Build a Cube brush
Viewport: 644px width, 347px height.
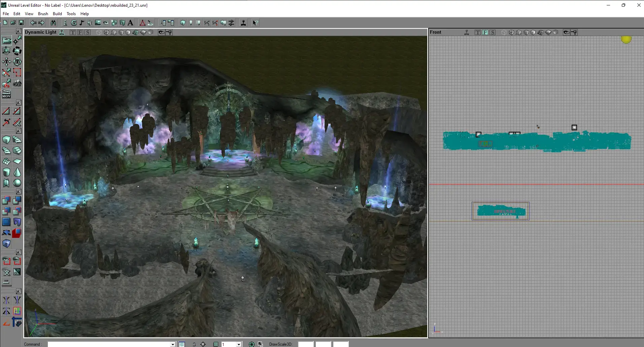click(6, 140)
